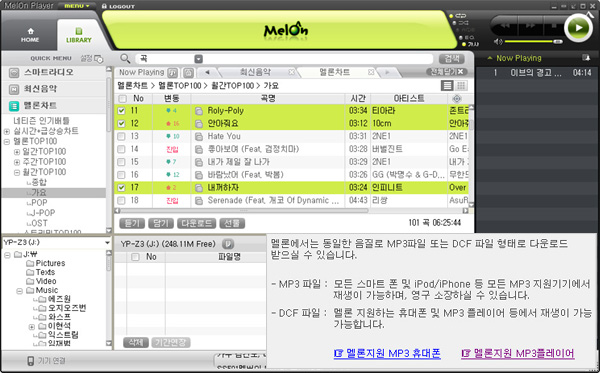Screen dimensions: 600x373
Task: Check the 좋아보여 song checkbox
Action: pyautogui.click(x=121, y=149)
